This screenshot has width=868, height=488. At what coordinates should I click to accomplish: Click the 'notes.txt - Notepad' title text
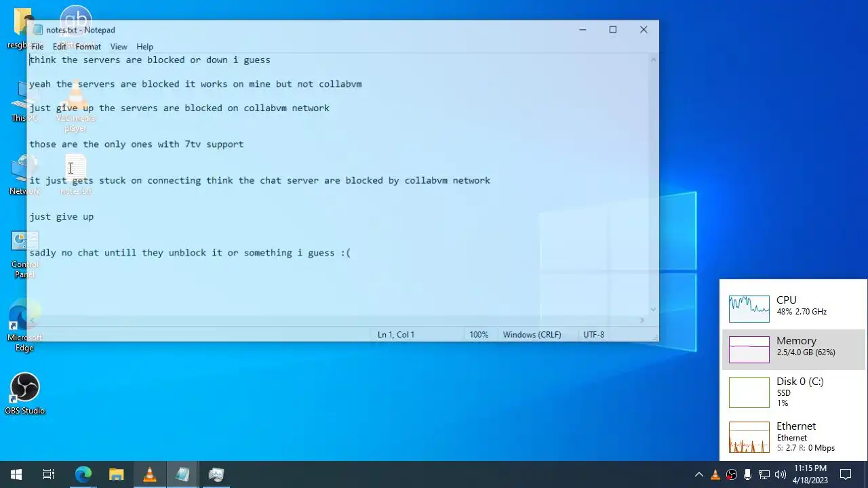(x=81, y=30)
